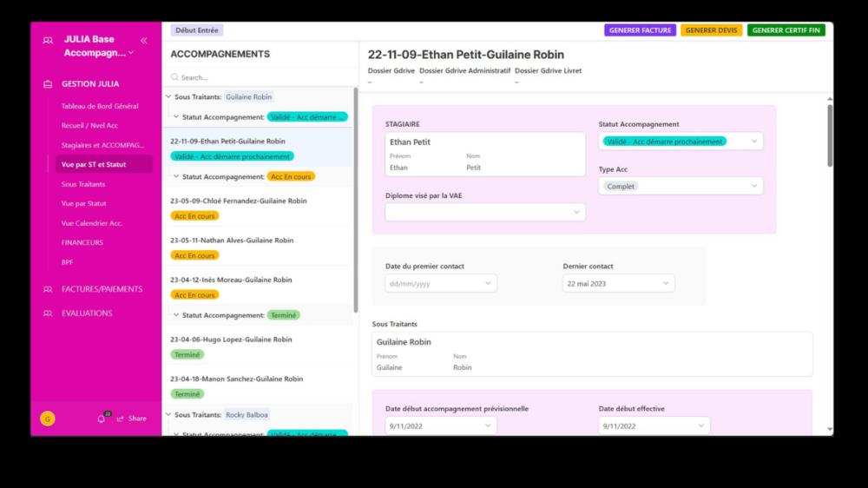
Task: Select record 23-04-06-Hugo Lopez-Guilaine Robin
Action: pos(258,346)
